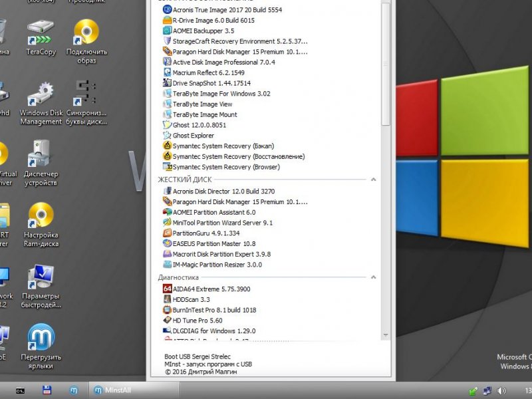The height and width of the screenshot is (399, 532).
Task: Launch EASEUS Partition Master icon
Action: [x=168, y=243]
